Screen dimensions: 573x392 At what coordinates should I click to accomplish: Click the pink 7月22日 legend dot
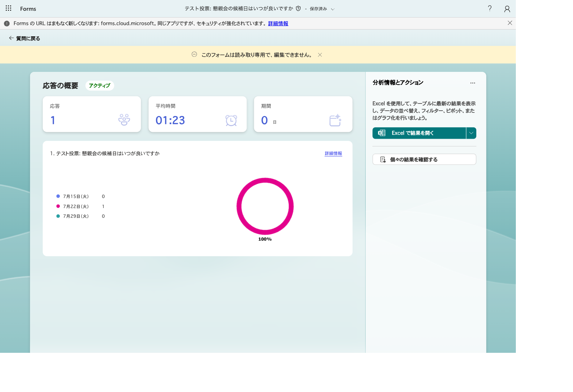pyautogui.click(x=58, y=206)
